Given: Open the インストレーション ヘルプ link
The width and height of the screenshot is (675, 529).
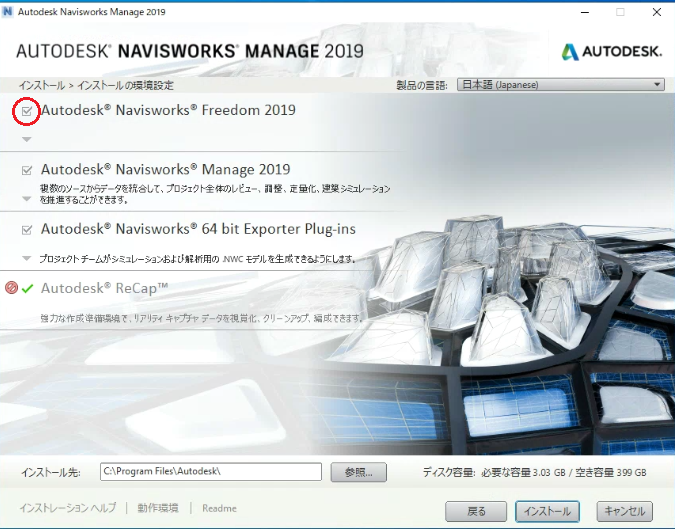Looking at the screenshot, I should click(68, 508).
